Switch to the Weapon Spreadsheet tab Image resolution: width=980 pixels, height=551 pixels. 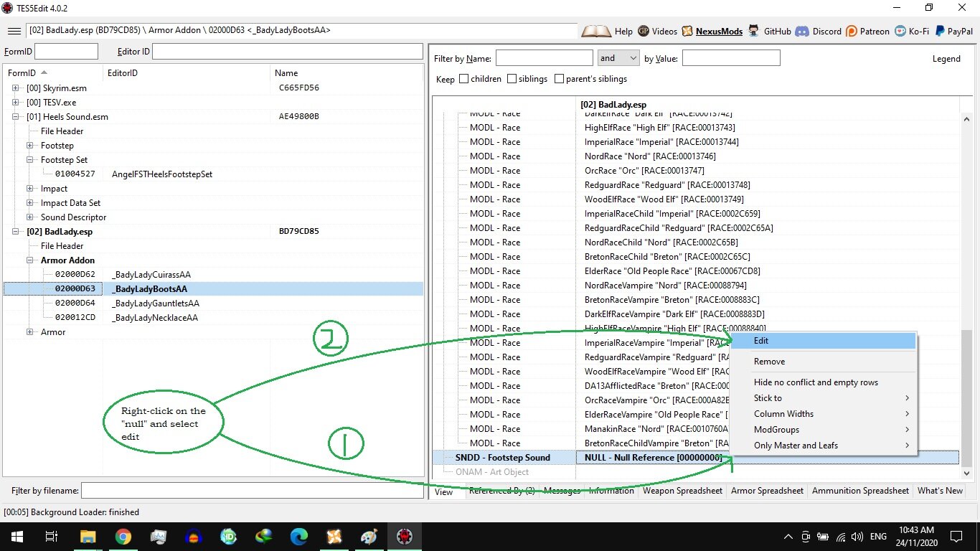click(682, 491)
